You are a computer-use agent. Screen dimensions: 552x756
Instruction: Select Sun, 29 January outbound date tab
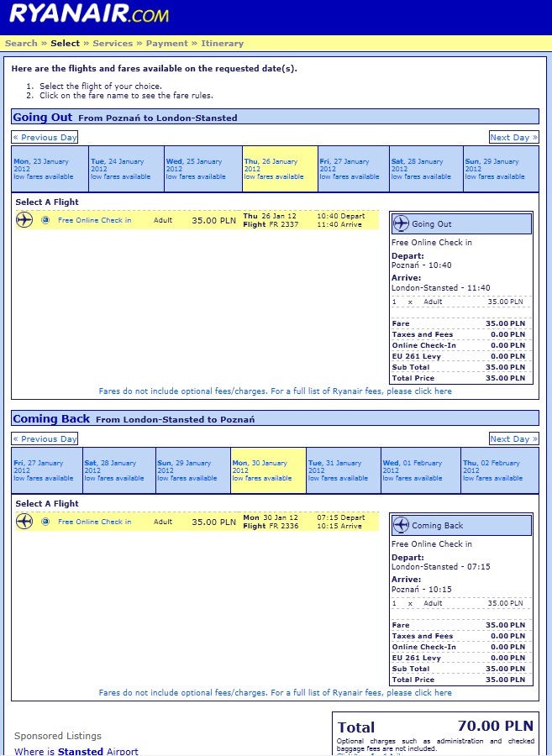pos(502,169)
